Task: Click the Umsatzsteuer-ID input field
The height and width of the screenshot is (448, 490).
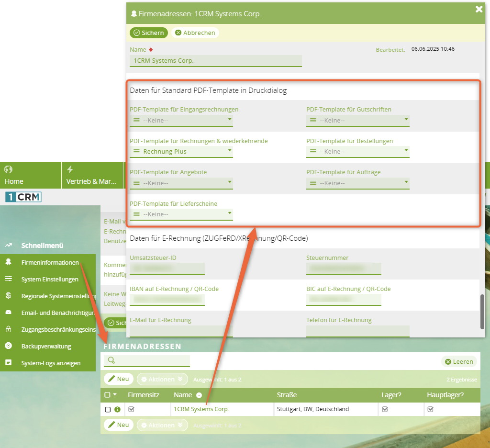Action: tap(167, 268)
